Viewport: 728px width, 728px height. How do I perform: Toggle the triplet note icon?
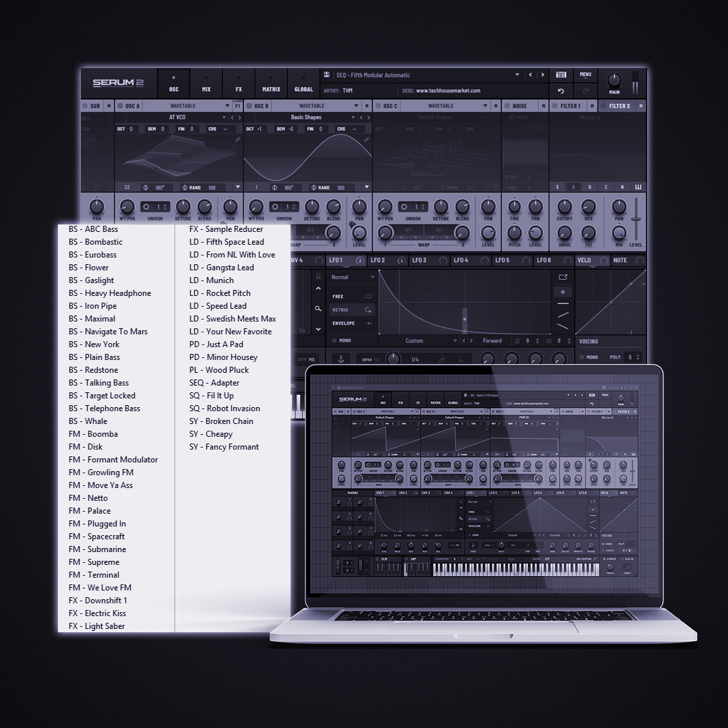(442, 359)
